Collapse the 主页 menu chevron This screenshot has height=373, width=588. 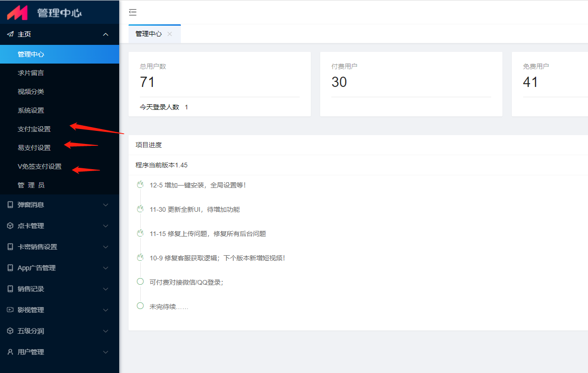coord(106,34)
